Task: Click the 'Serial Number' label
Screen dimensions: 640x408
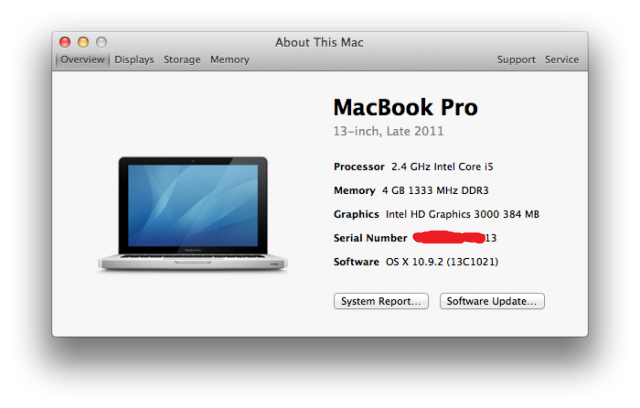Action: 370,238
